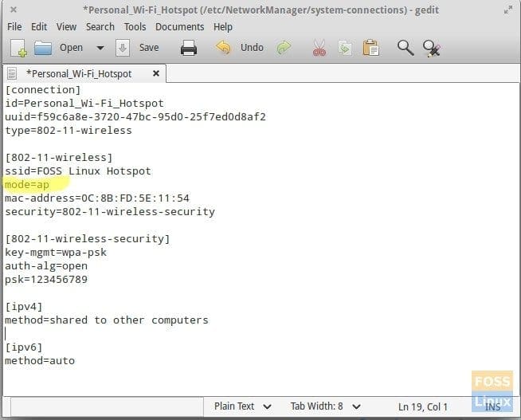Click the method=auto line
This screenshot has width=521, height=420.
pos(40,361)
